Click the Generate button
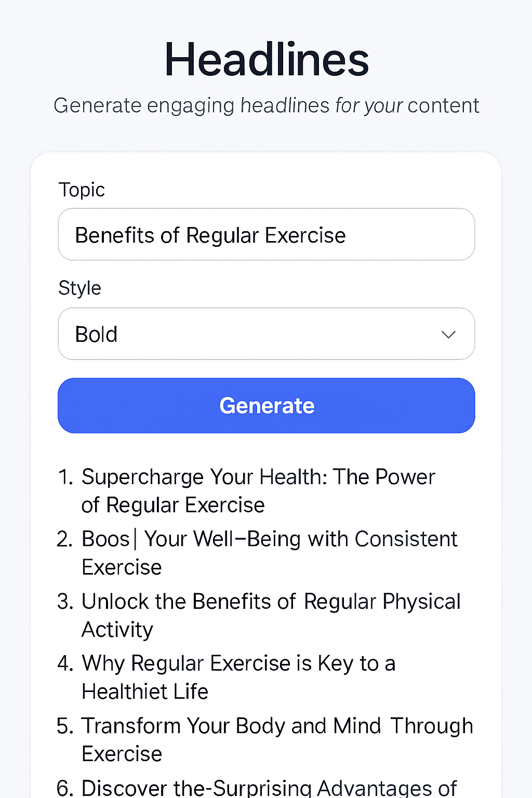 pyautogui.click(x=266, y=406)
